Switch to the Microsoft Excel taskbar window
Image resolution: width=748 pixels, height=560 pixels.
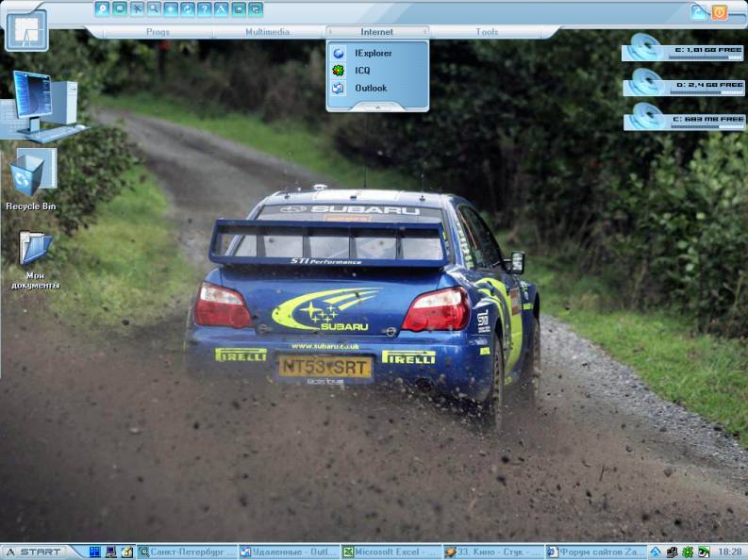pyautogui.click(x=391, y=552)
